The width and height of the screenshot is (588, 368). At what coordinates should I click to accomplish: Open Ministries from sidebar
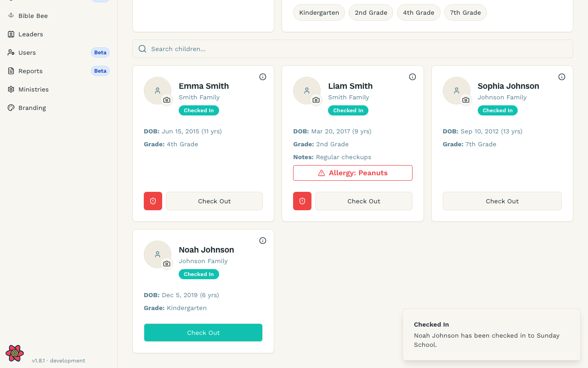click(x=59, y=89)
